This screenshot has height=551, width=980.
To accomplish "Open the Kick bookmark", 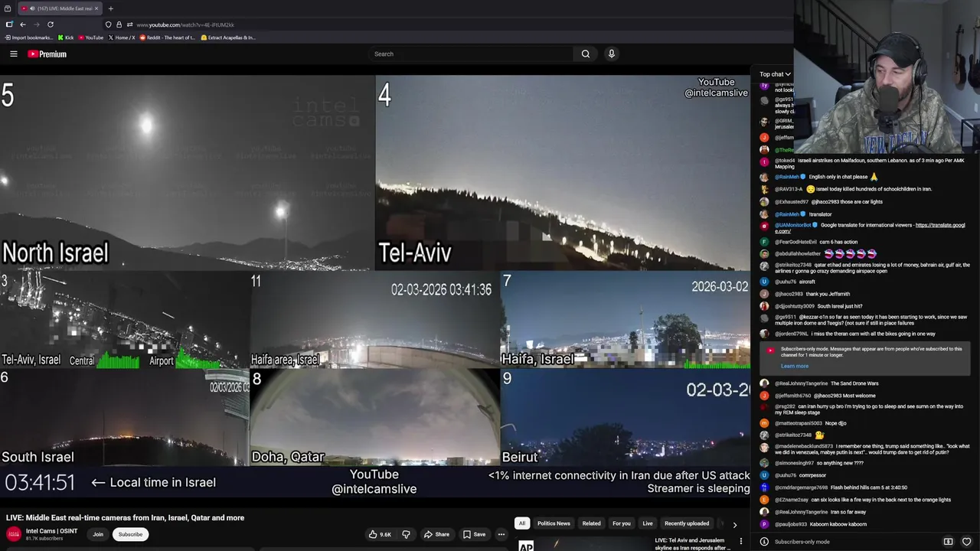I will click(66, 37).
